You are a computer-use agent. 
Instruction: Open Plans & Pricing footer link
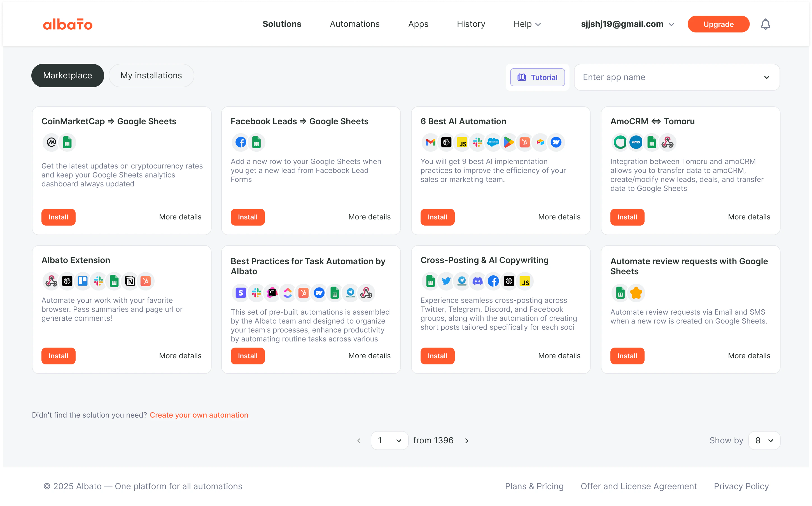tap(534, 487)
